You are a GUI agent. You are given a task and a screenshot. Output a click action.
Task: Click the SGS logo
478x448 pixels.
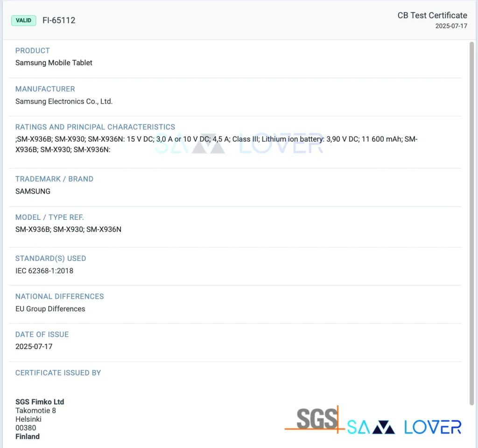pyautogui.click(x=315, y=420)
